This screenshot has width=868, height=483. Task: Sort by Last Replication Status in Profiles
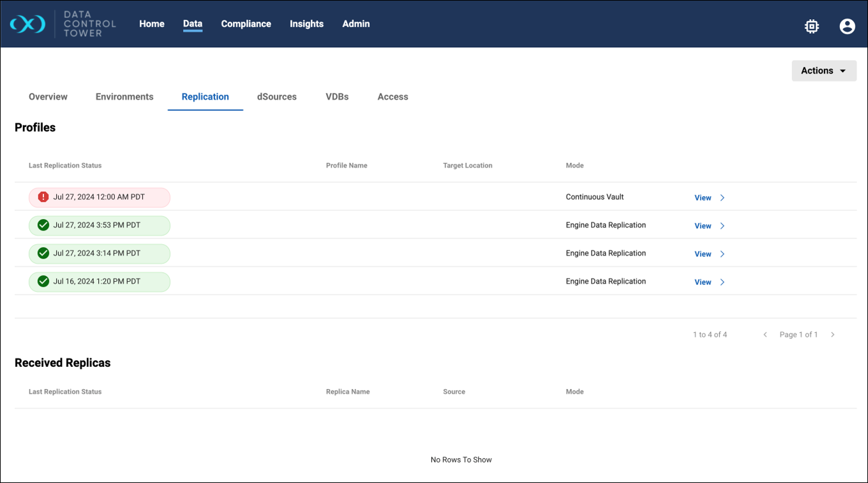[x=65, y=165]
